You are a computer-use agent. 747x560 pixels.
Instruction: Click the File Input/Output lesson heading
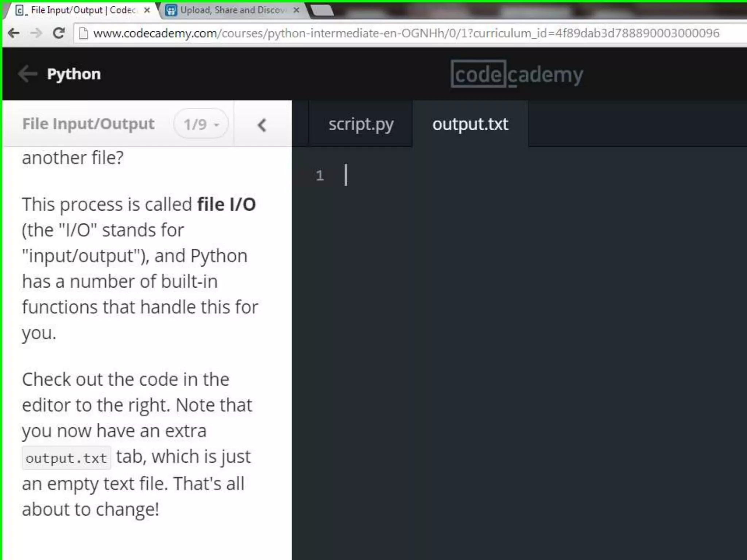coord(89,124)
